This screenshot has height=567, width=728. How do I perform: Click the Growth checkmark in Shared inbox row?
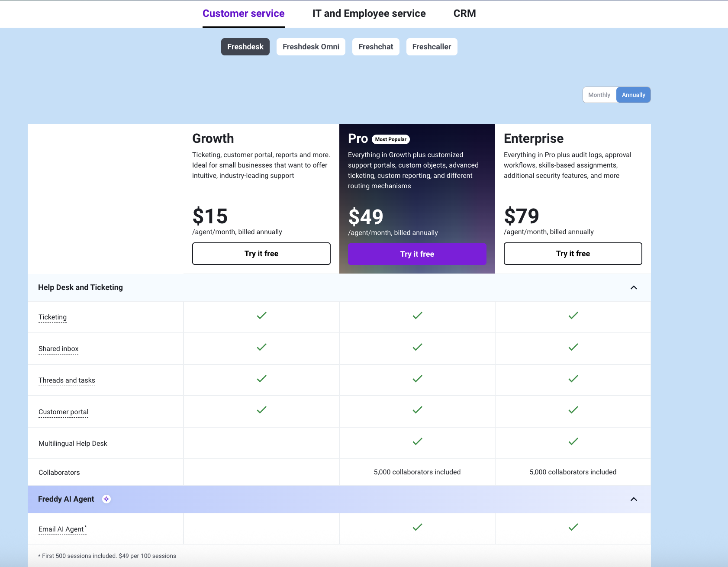(261, 347)
